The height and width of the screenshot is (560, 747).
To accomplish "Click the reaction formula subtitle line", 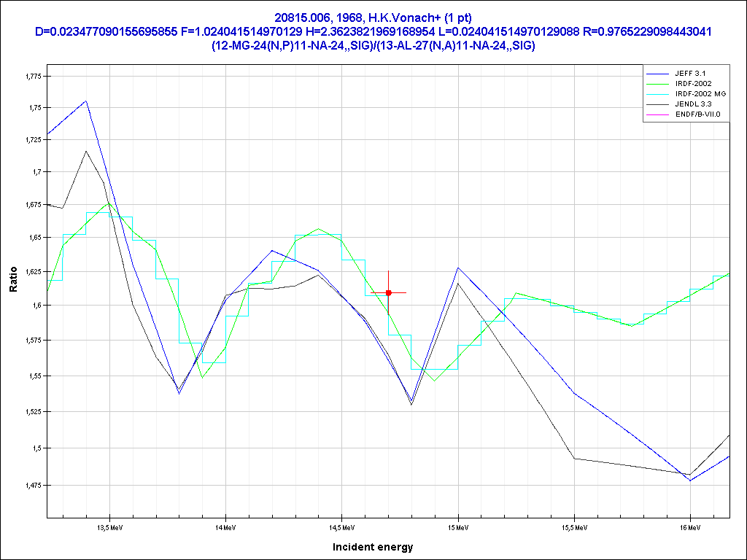I will pyautogui.click(x=373, y=45).
